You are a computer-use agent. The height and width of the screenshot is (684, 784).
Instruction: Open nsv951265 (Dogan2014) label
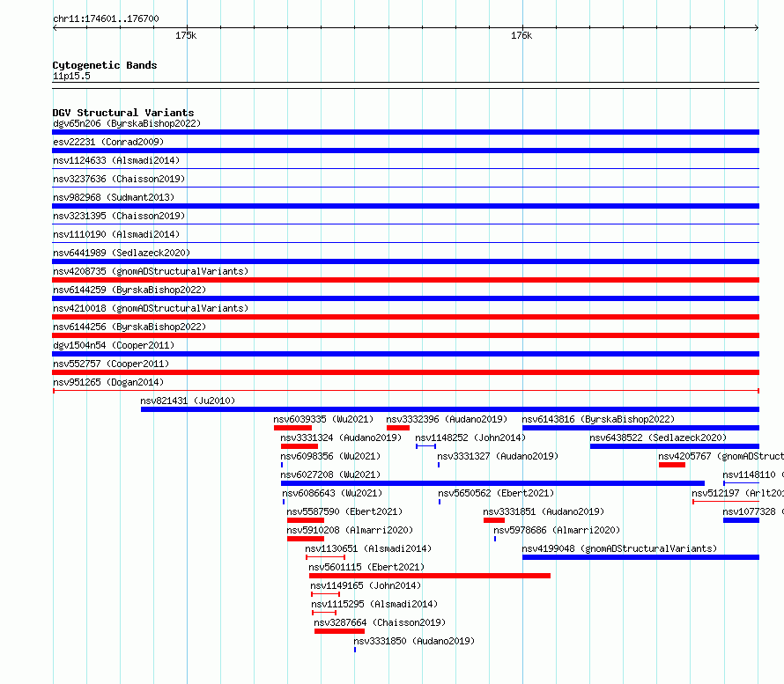coord(108,382)
